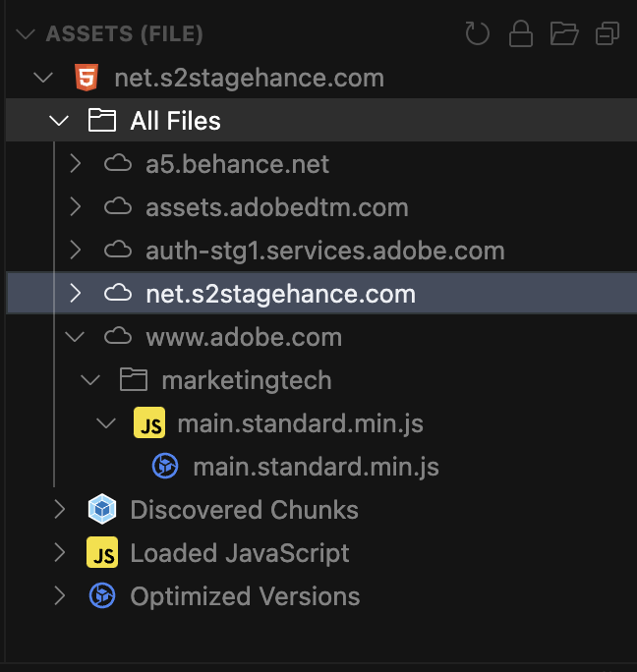The height and width of the screenshot is (672, 637).
Task: Expand the Loaded JavaScript section
Action: coord(59,553)
